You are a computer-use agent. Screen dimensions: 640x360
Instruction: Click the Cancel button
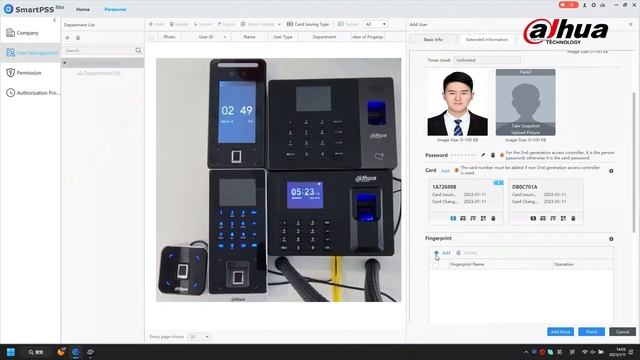point(622,332)
